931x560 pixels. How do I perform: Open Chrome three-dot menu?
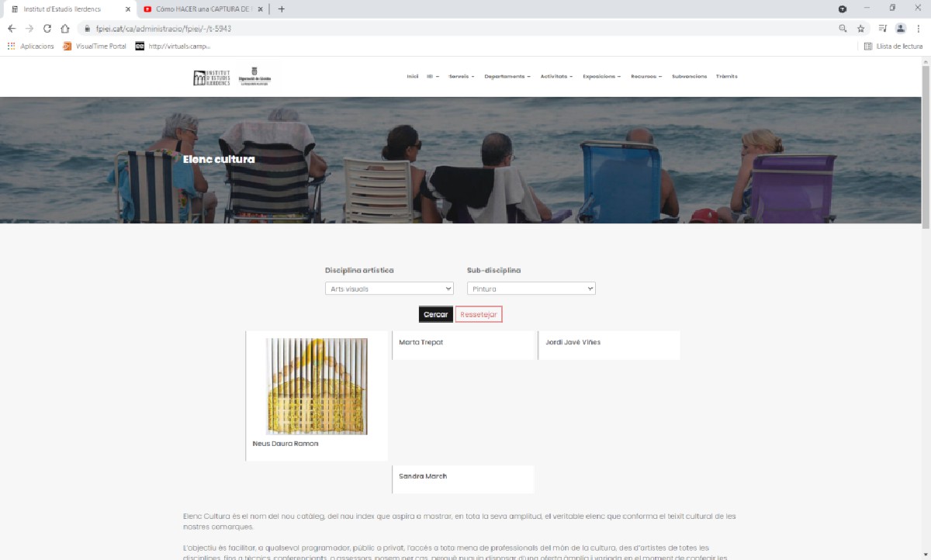(x=919, y=29)
